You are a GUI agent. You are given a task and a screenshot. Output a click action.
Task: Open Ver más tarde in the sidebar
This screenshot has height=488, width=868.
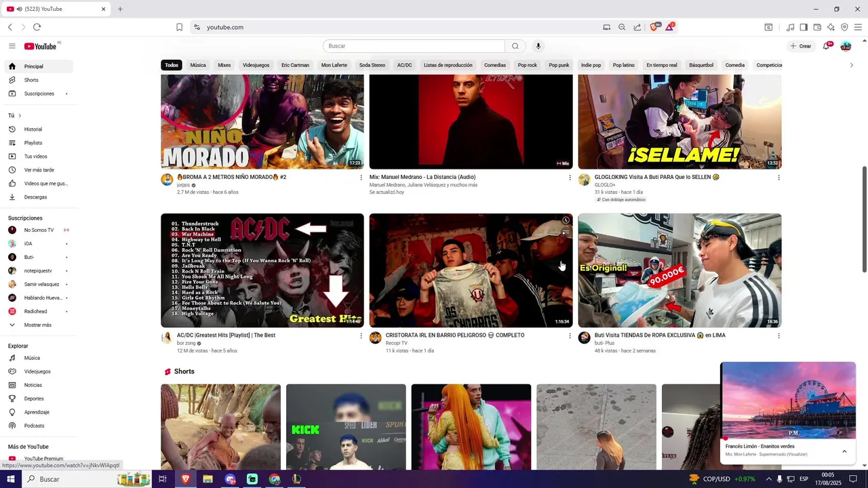tap(37, 170)
